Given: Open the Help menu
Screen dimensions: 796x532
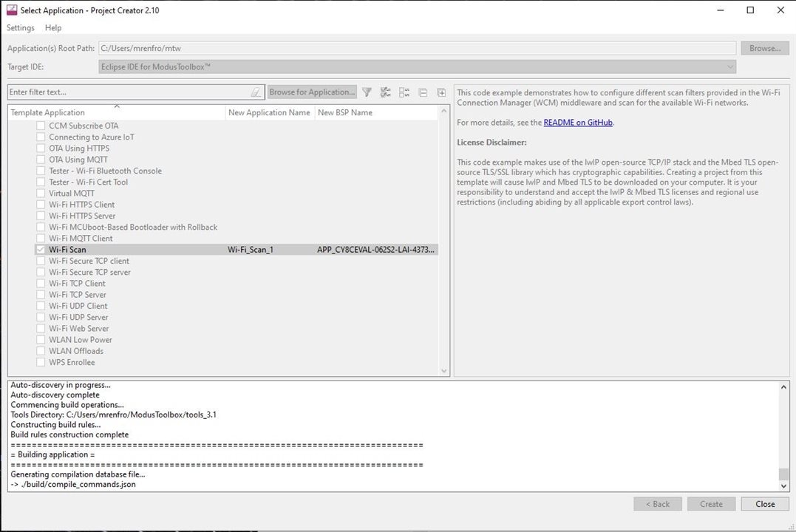Looking at the screenshot, I should (52, 27).
